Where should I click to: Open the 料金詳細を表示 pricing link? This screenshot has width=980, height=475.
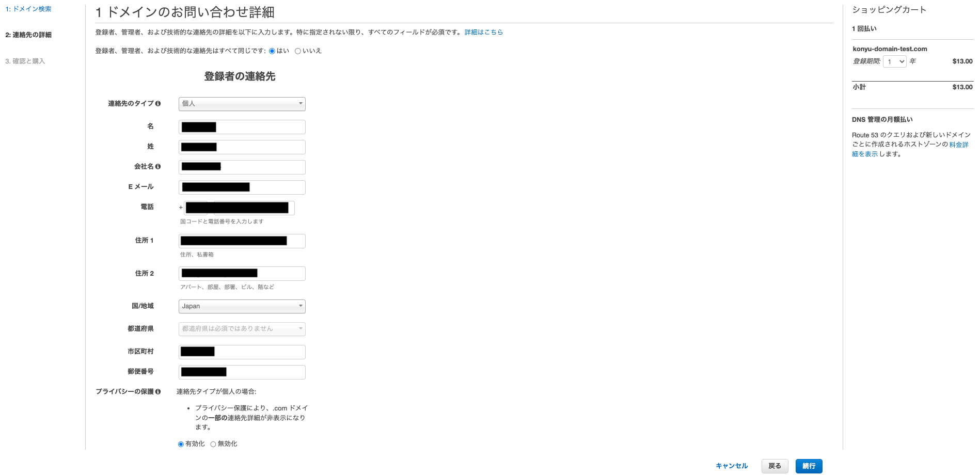[x=958, y=145]
